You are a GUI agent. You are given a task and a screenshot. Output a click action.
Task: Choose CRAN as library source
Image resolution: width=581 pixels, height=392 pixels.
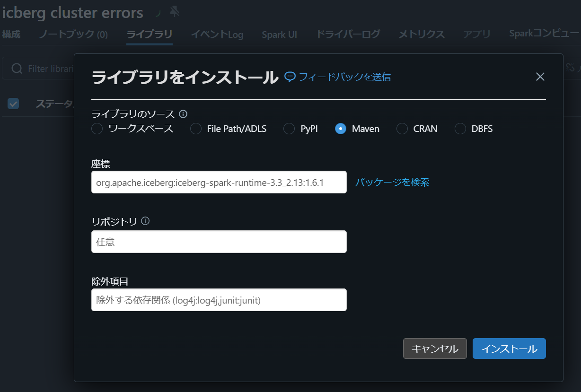tap(402, 129)
